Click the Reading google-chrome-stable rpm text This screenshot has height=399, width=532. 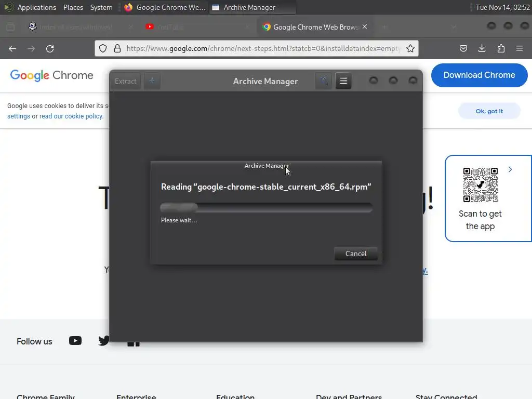pyautogui.click(x=266, y=187)
